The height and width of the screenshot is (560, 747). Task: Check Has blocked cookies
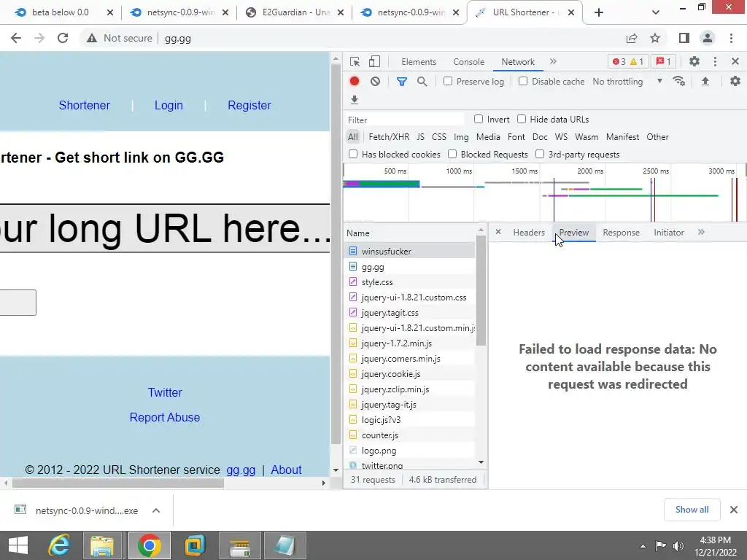click(x=353, y=154)
